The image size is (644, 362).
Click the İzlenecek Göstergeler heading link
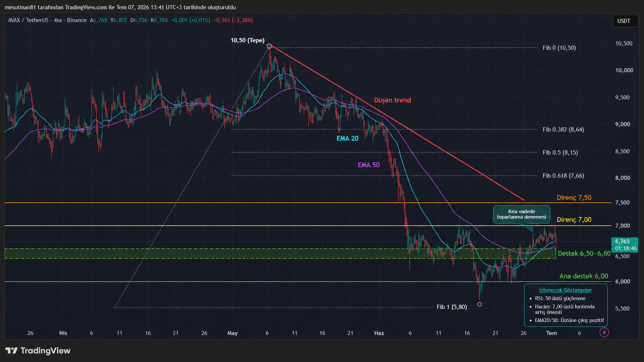pyautogui.click(x=565, y=290)
